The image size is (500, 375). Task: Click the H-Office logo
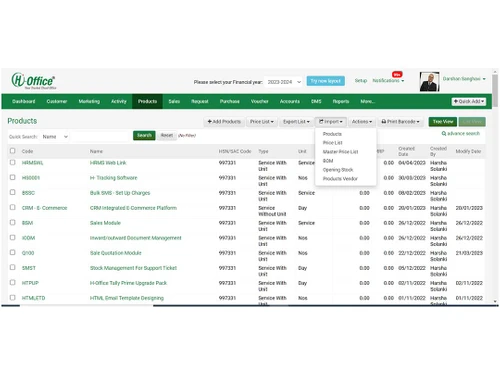[33, 81]
